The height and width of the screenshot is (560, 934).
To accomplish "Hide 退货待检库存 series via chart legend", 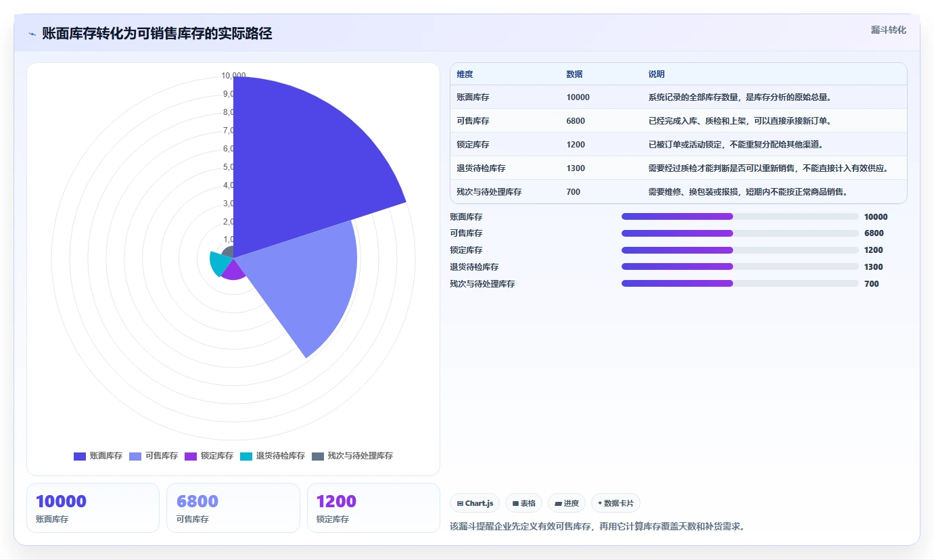I will [x=273, y=456].
